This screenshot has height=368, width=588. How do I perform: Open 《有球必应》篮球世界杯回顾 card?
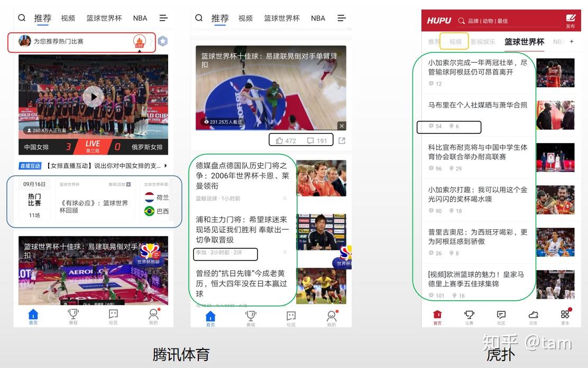coord(95,200)
